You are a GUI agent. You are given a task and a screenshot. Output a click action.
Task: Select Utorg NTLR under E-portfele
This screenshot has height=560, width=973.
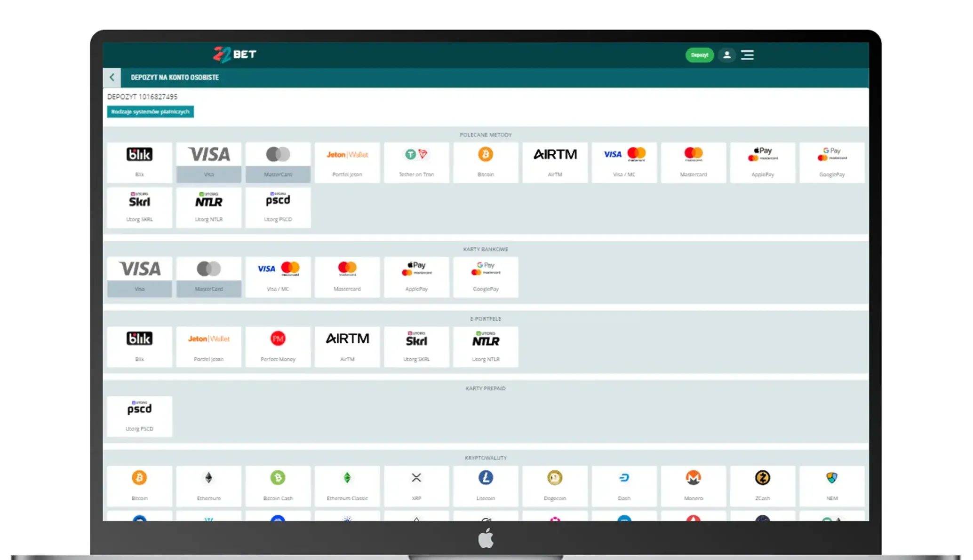(486, 347)
